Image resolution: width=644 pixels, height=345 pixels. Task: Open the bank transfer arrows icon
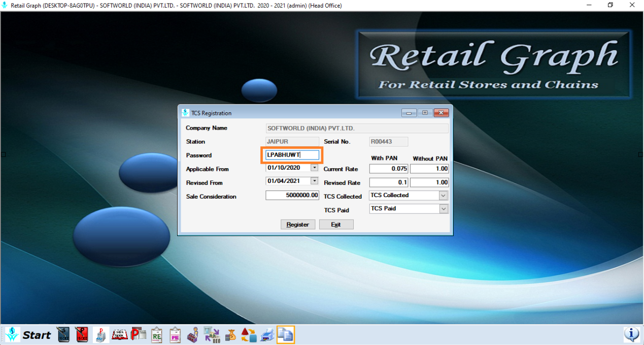pyautogui.click(x=212, y=334)
